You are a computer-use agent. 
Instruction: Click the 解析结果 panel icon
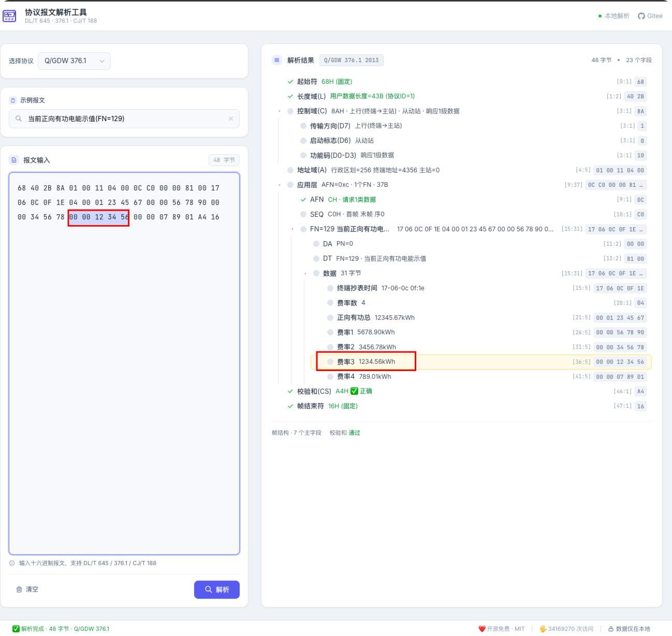(x=277, y=60)
